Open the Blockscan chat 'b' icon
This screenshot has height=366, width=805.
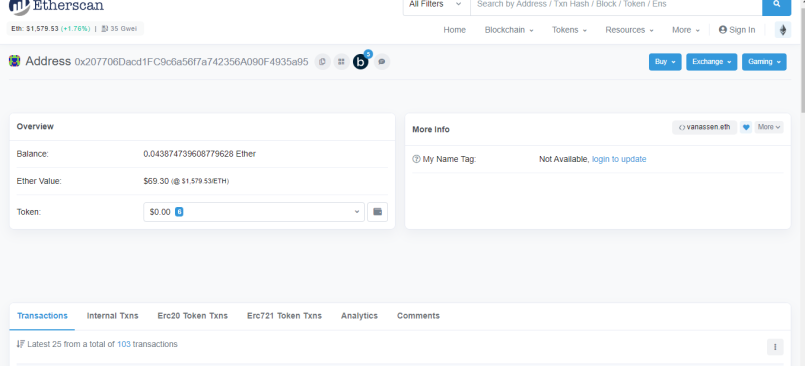(x=361, y=62)
